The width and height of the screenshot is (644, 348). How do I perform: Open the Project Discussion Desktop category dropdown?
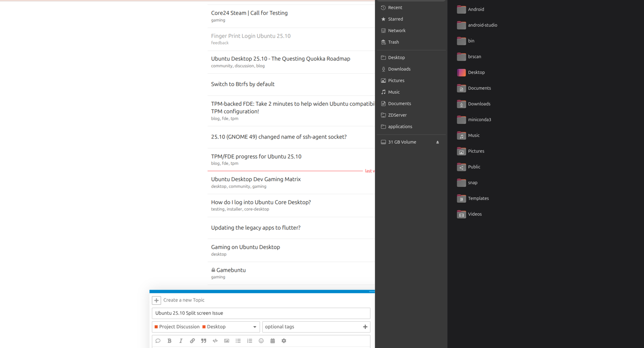205,327
